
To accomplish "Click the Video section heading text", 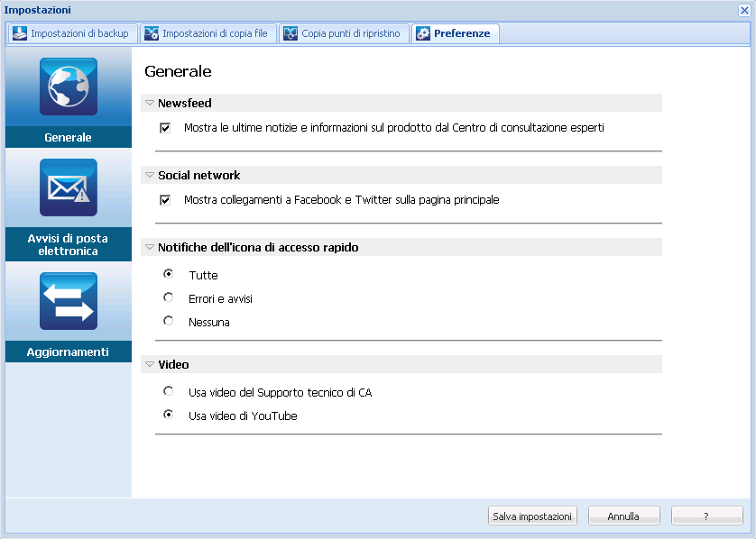I will pos(173,365).
